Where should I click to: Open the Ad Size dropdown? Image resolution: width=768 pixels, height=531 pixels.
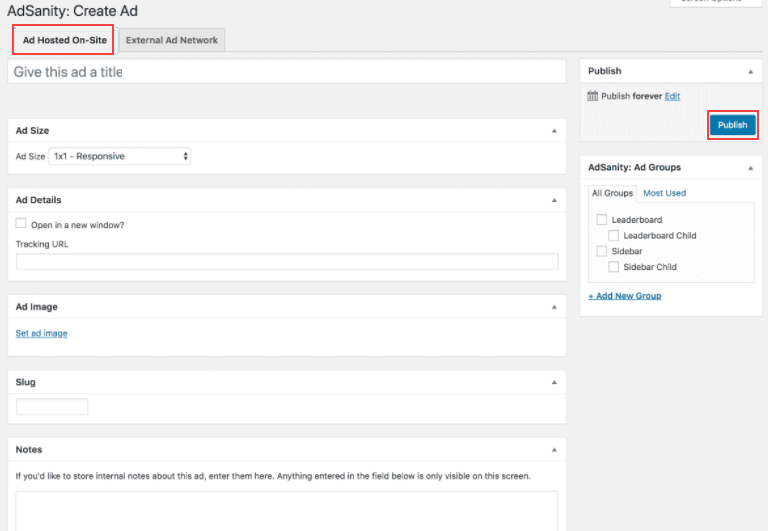[x=120, y=156]
